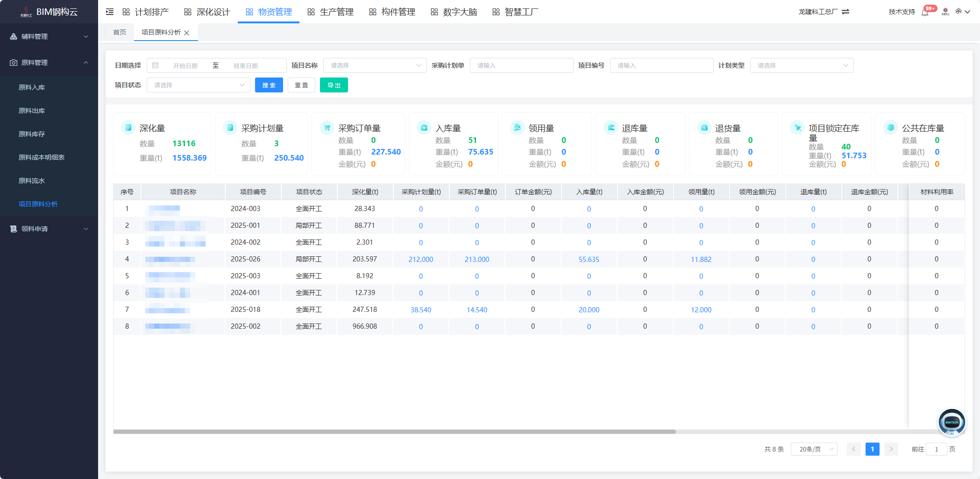Select page 1 in pagination
Viewport: 980px width, 479px height.
tap(873, 449)
